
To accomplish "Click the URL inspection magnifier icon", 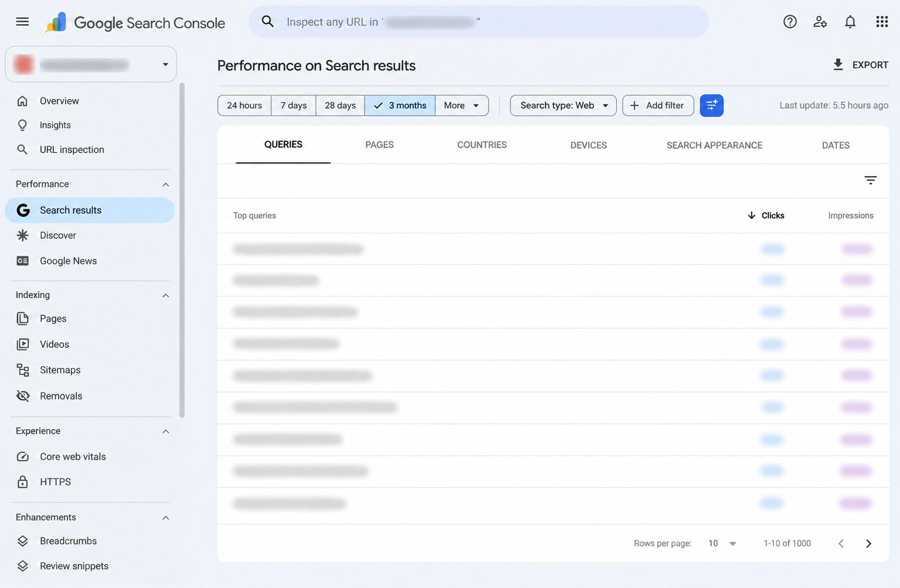I will coord(22,150).
